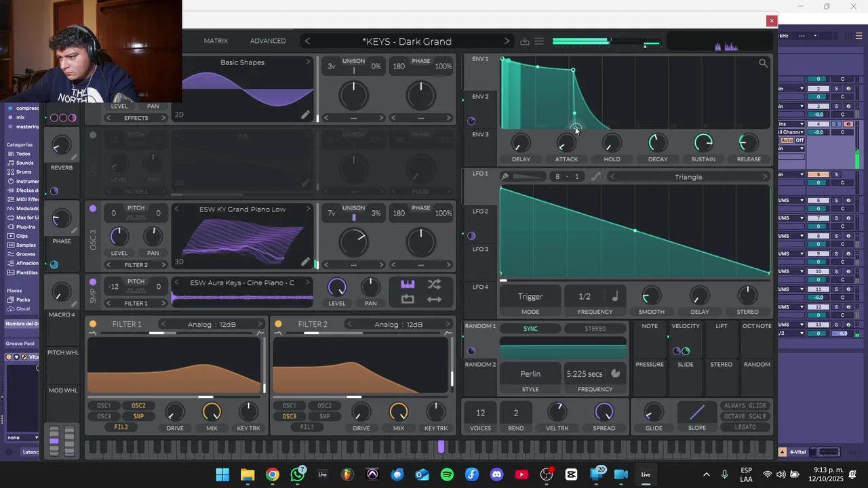Toggle the sample loop icon
The image size is (868, 488).
[x=408, y=300]
